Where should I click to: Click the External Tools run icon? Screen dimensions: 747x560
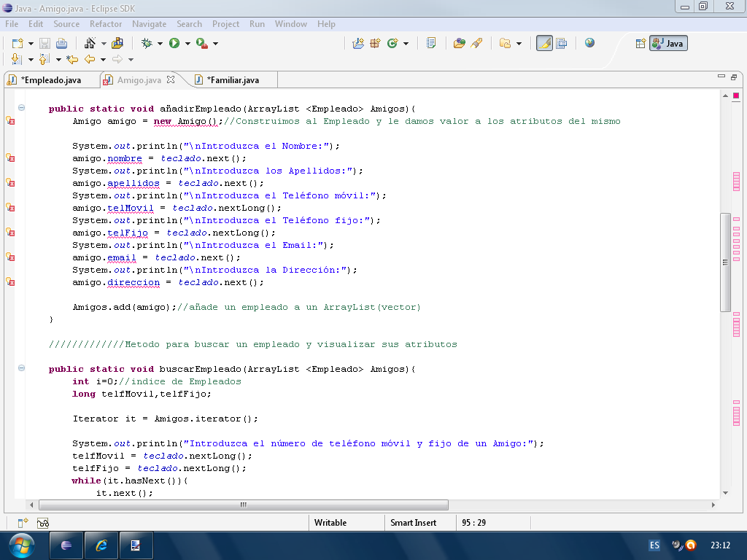click(x=202, y=43)
